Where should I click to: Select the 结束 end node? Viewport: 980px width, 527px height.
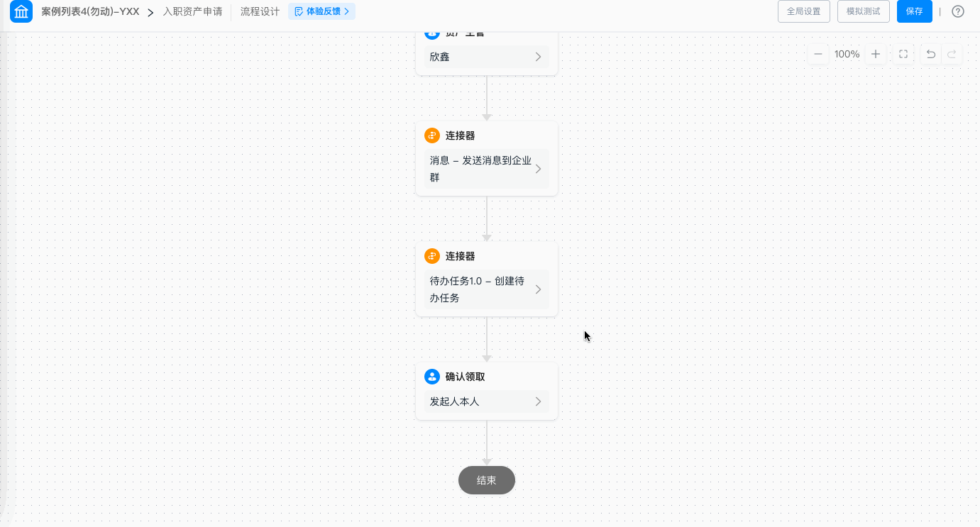(x=487, y=480)
